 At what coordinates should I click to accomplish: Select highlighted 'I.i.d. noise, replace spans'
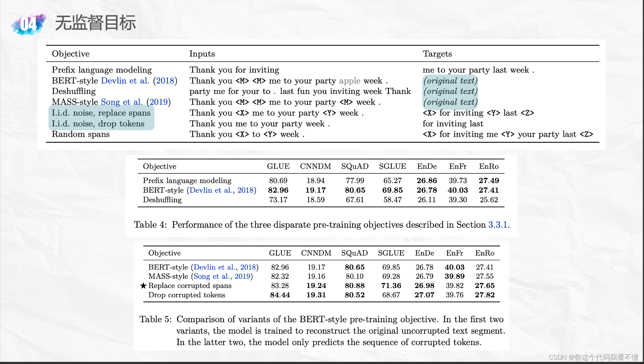coord(101,113)
